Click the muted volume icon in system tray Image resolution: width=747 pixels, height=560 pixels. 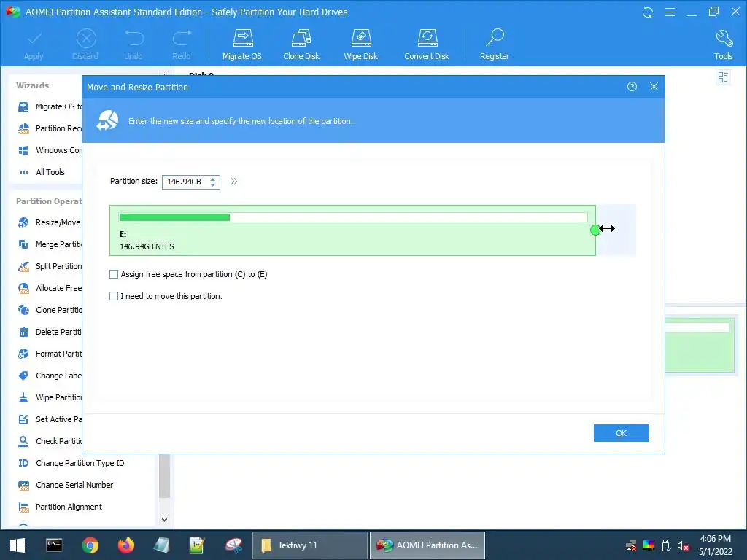[x=683, y=545]
